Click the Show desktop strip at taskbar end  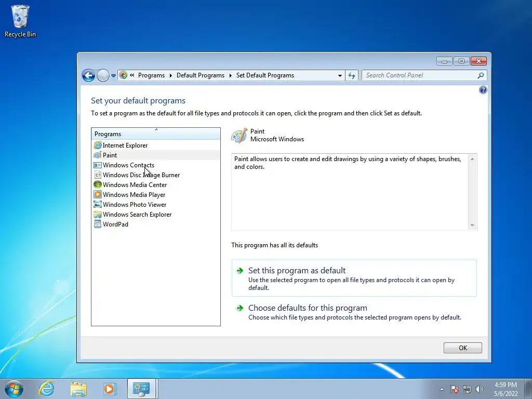point(528,389)
